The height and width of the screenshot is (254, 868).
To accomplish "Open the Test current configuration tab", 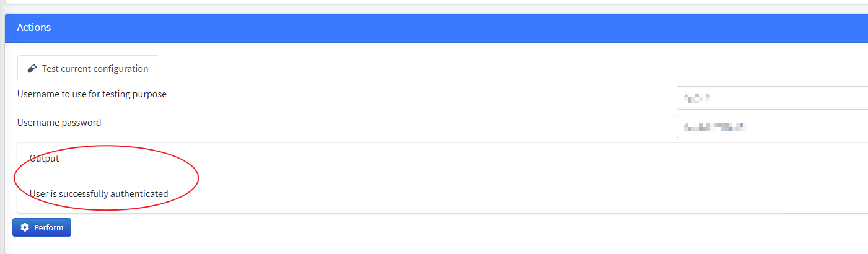I will [88, 68].
